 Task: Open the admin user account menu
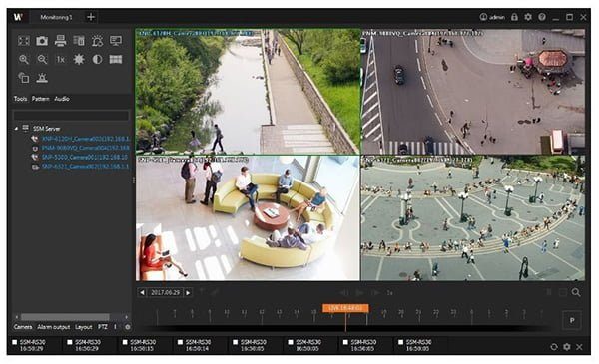point(492,17)
